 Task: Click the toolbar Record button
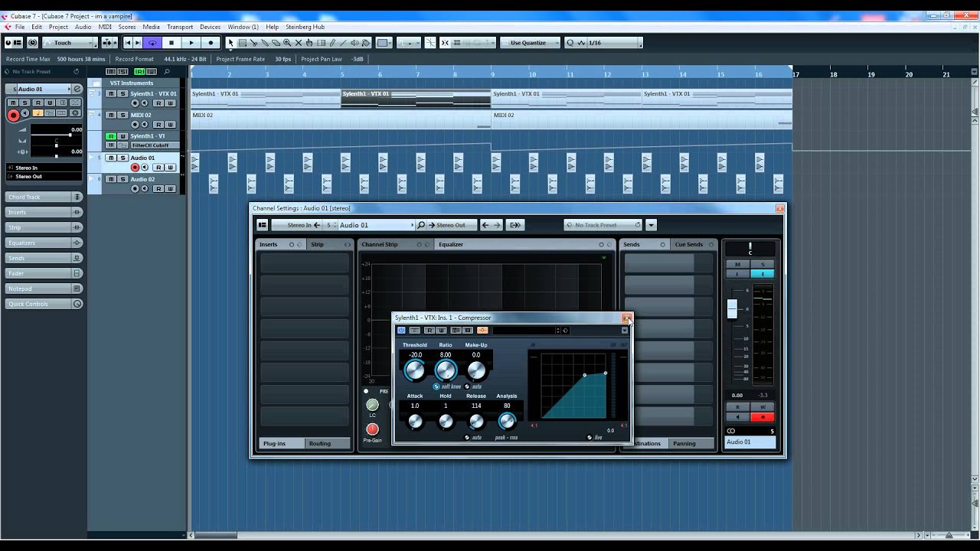click(211, 43)
